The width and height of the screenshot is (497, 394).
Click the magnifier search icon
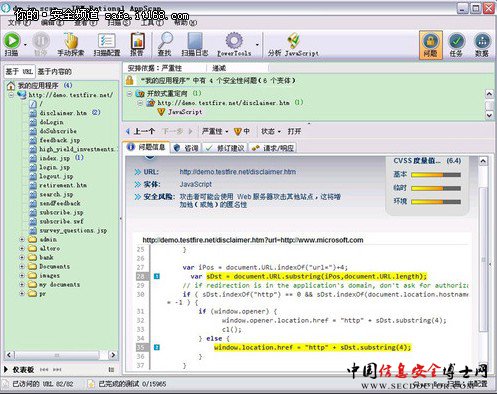tap(165, 40)
